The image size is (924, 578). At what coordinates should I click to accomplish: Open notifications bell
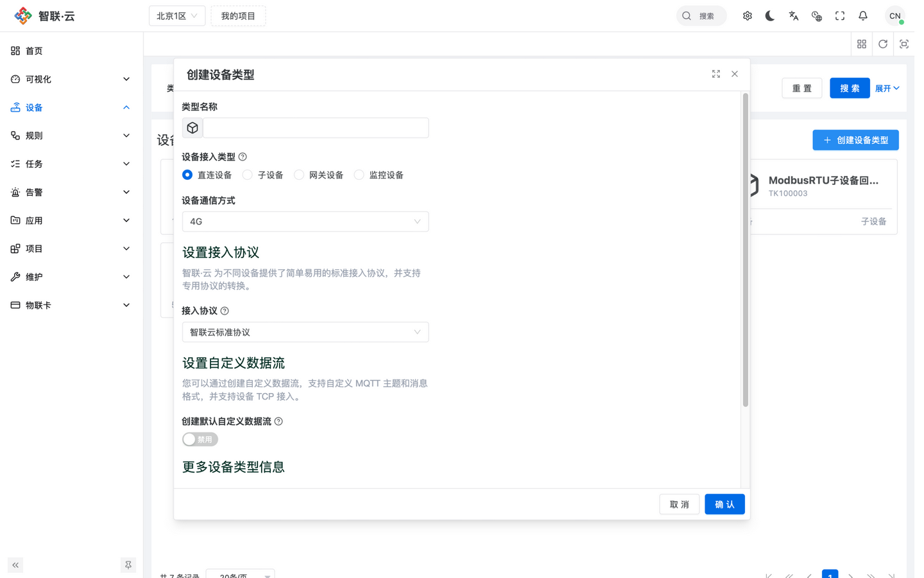[x=863, y=16]
